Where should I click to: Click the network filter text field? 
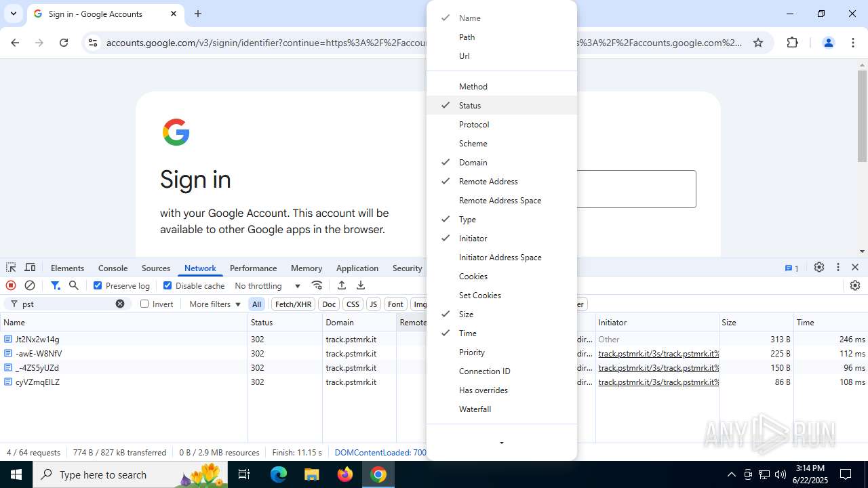(x=66, y=304)
